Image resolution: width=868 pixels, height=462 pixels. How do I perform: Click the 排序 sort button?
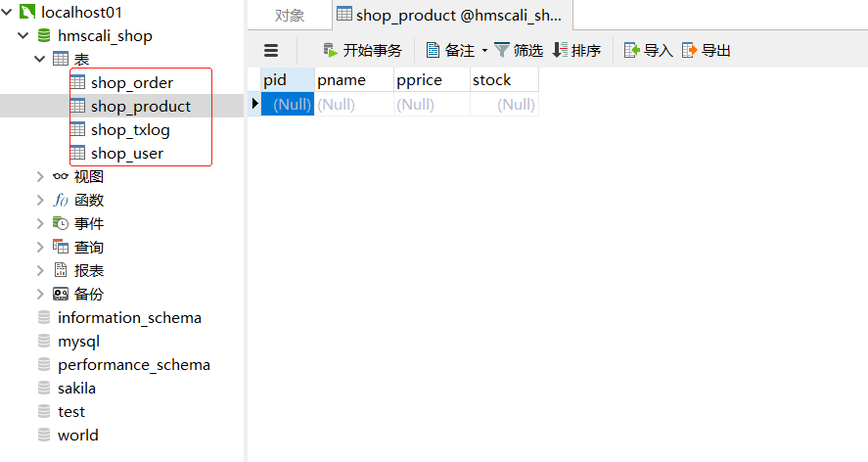576,51
